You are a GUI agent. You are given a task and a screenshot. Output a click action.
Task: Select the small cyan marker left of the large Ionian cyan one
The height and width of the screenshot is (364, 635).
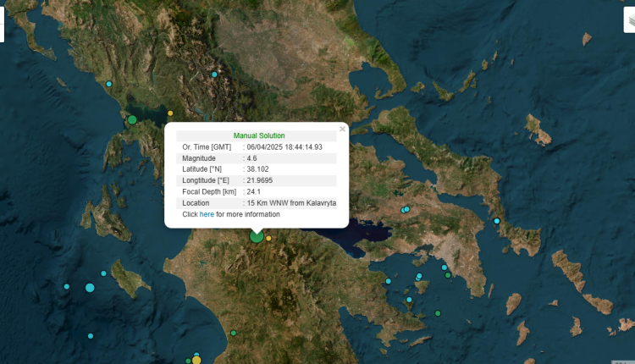tap(67, 287)
